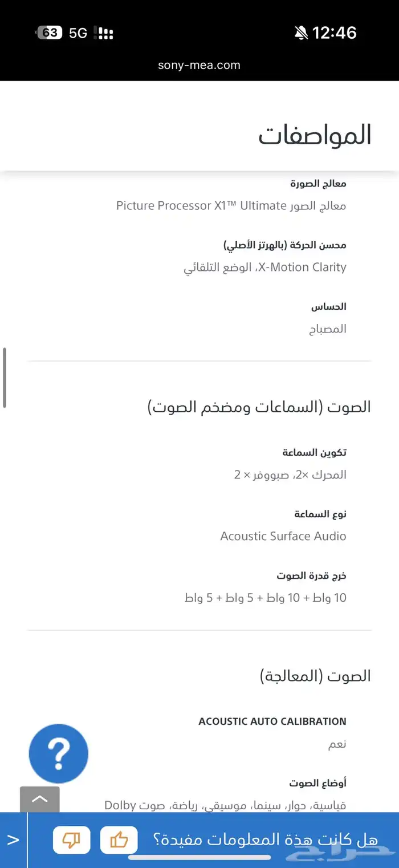Tap the Acoustic Surface Audio value text
Viewport: 399px width, 868px height.
pos(283,536)
